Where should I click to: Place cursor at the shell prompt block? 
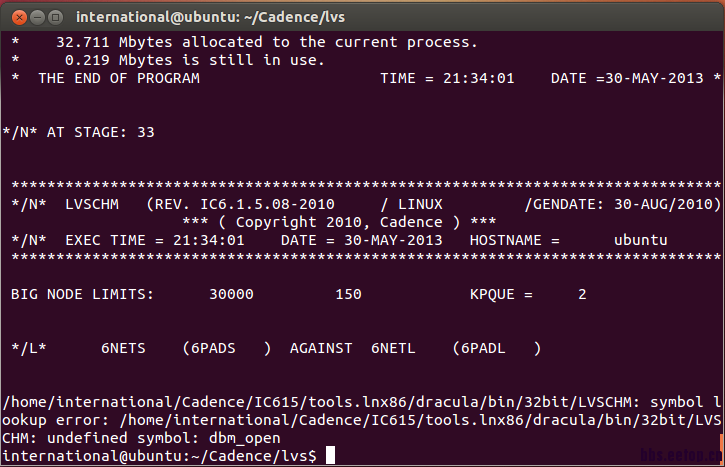tap(331, 456)
